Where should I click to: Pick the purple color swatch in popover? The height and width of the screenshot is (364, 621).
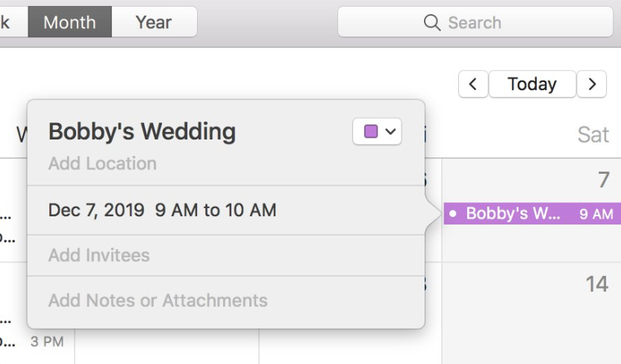(371, 132)
